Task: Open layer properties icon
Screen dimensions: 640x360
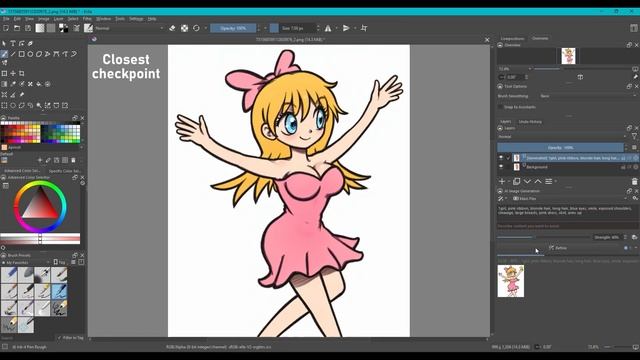Action: click(549, 181)
